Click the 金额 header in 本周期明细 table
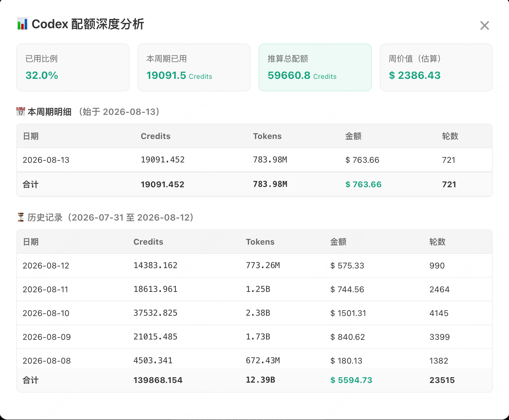 353,136
